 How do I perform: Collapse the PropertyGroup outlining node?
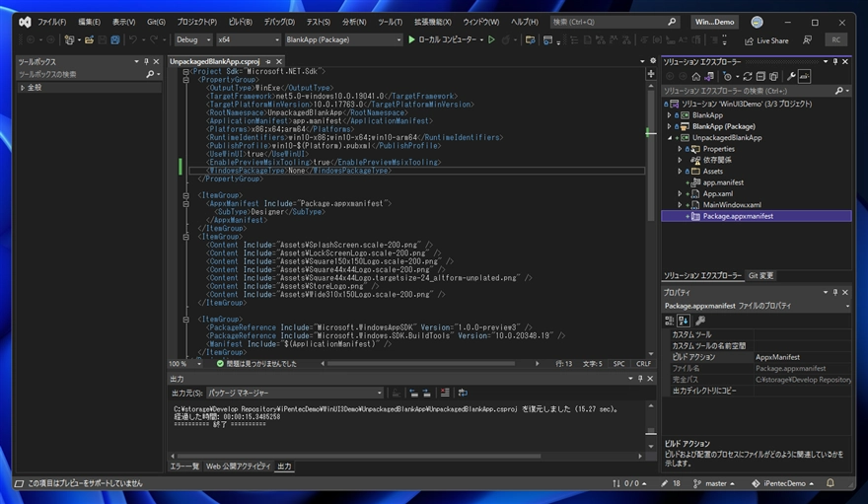186,80
